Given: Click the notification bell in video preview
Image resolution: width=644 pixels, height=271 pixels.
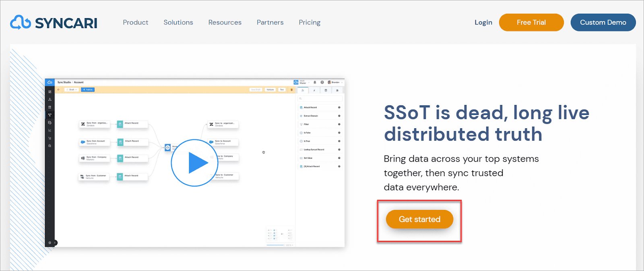Looking at the screenshot, I should [315, 82].
